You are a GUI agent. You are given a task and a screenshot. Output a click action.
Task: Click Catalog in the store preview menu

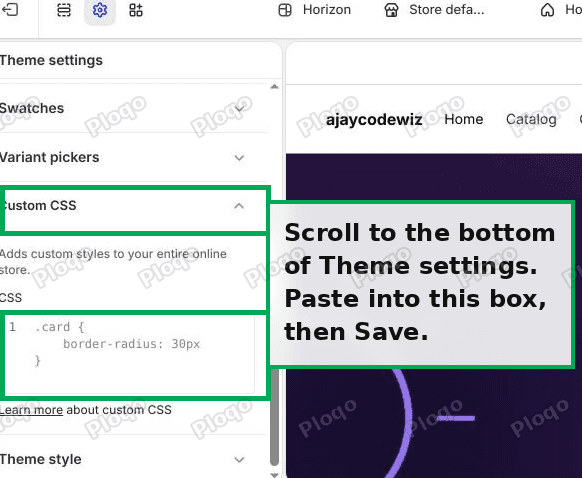(531, 120)
